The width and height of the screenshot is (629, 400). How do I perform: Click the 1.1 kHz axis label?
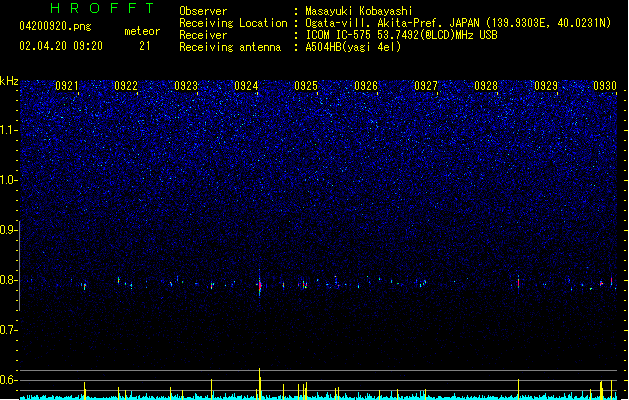point(8,130)
